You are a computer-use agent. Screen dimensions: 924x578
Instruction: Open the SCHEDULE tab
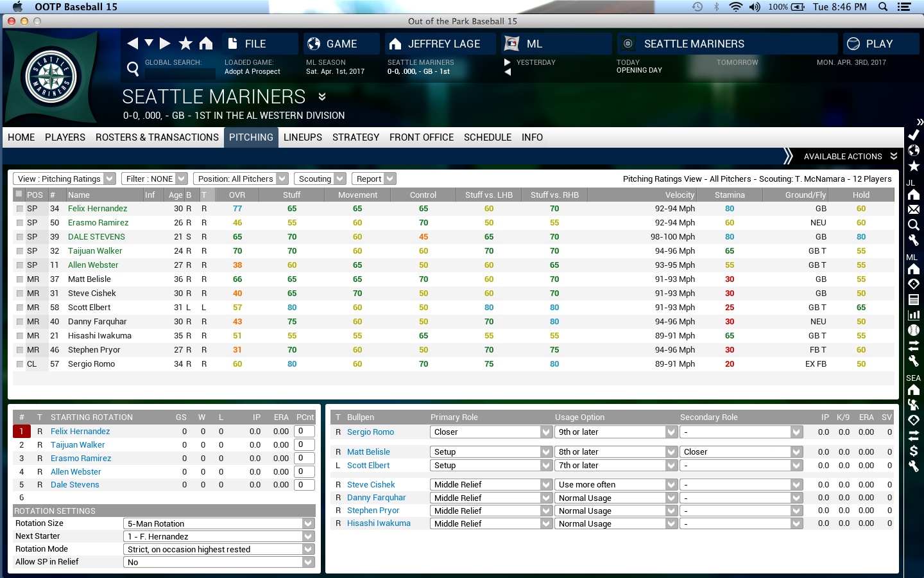pos(488,137)
